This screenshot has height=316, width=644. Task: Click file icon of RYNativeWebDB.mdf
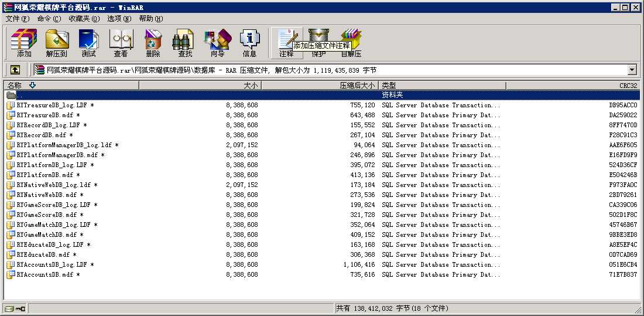click(11, 195)
